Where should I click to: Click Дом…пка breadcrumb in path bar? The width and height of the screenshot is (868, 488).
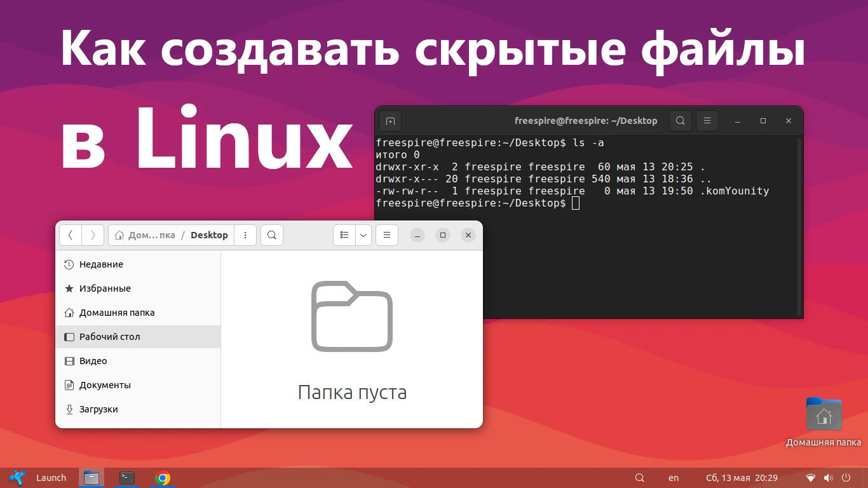coord(145,235)
